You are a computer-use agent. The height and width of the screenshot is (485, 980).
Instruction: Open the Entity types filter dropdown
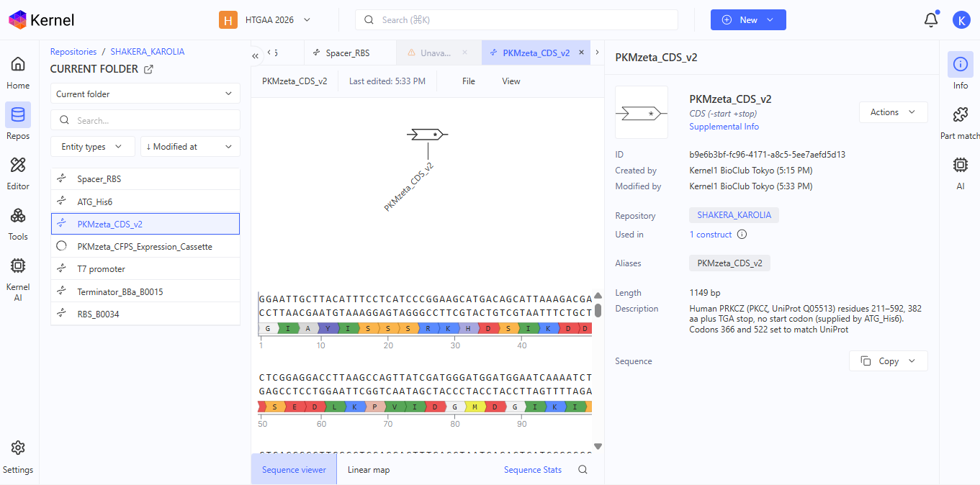(92, 147)
